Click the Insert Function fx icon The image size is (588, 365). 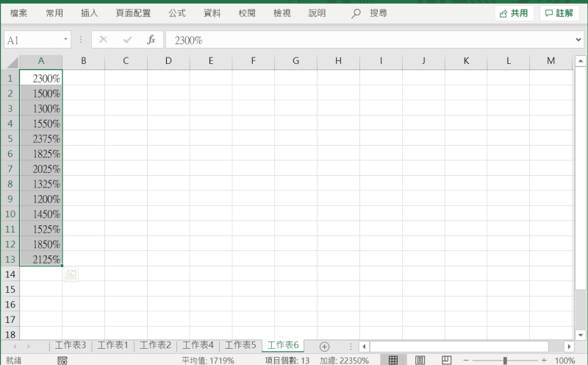click(151, 40)
